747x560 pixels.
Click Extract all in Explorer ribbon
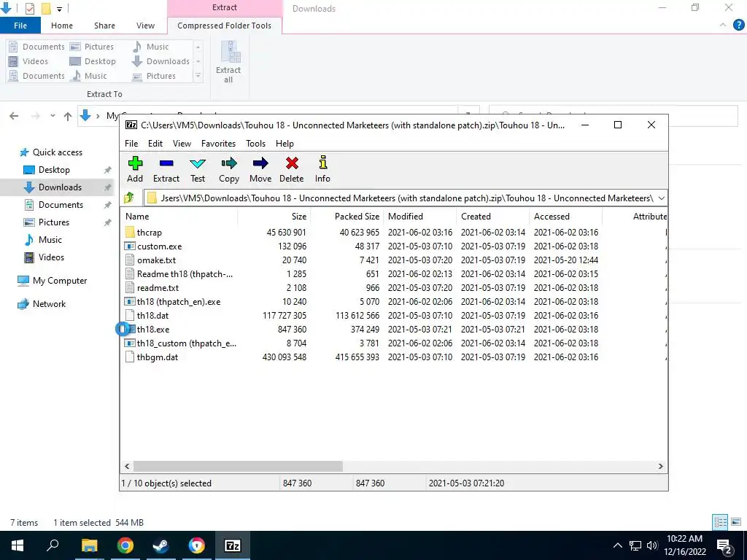click(228, 62)
